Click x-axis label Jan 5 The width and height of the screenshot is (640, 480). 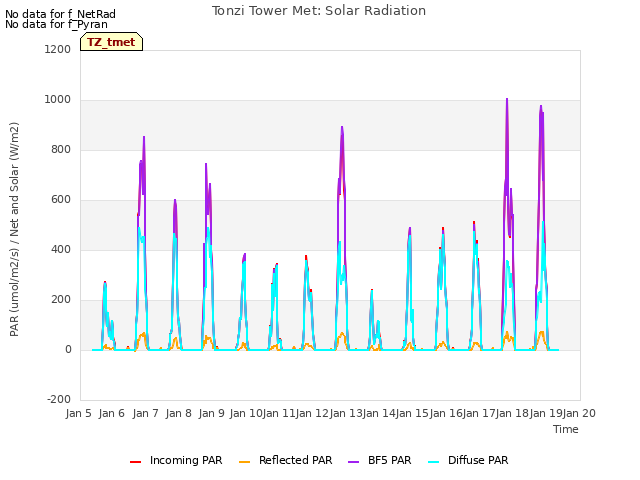coord(78,413)
